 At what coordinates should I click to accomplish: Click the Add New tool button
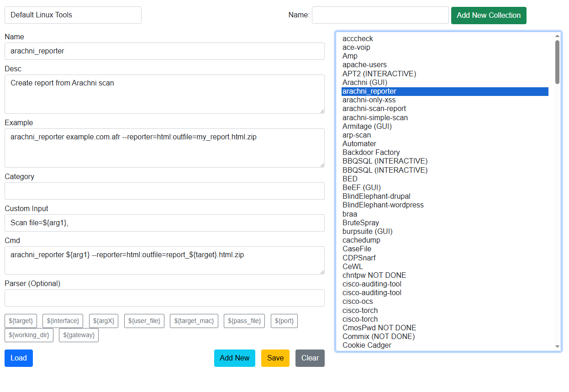coord(234,358)
